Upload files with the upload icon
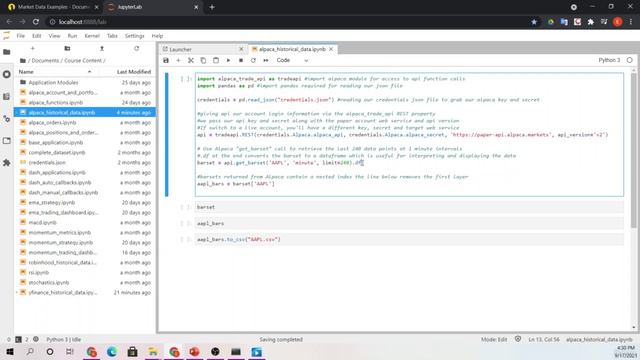640x360 pixels. tap(102, 49)
